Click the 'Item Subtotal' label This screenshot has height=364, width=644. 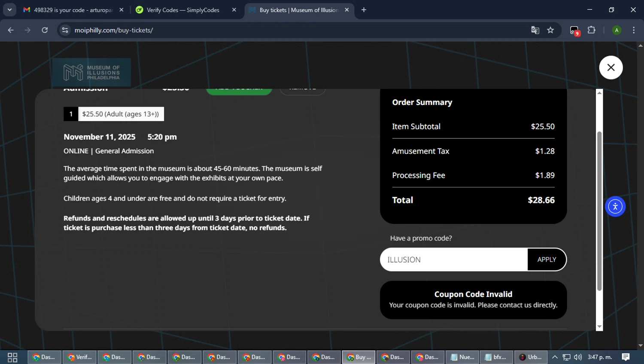416,126
